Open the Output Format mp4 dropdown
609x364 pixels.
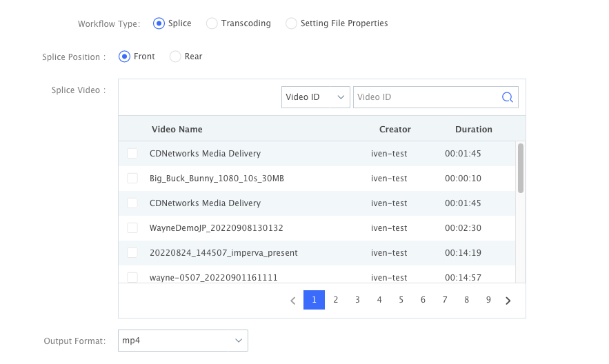pos(183,341)
